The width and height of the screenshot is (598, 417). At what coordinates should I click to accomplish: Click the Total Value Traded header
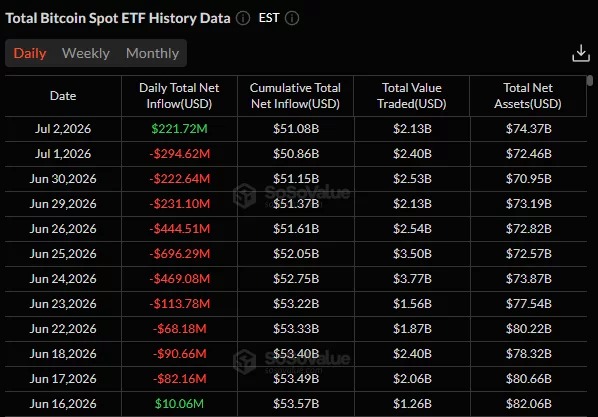click(x=412, y=96)
